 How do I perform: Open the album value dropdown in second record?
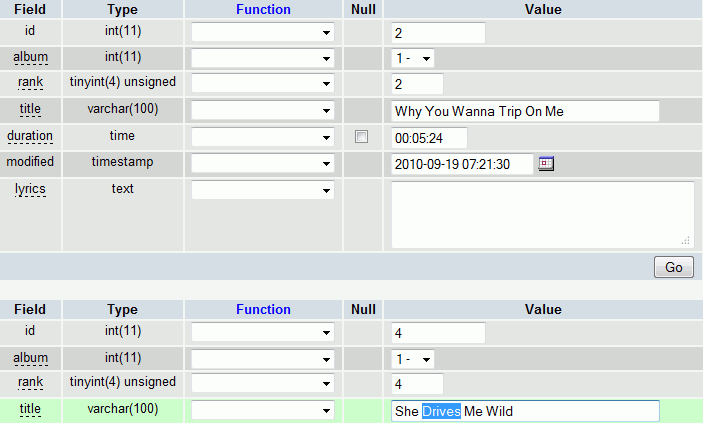413,359
